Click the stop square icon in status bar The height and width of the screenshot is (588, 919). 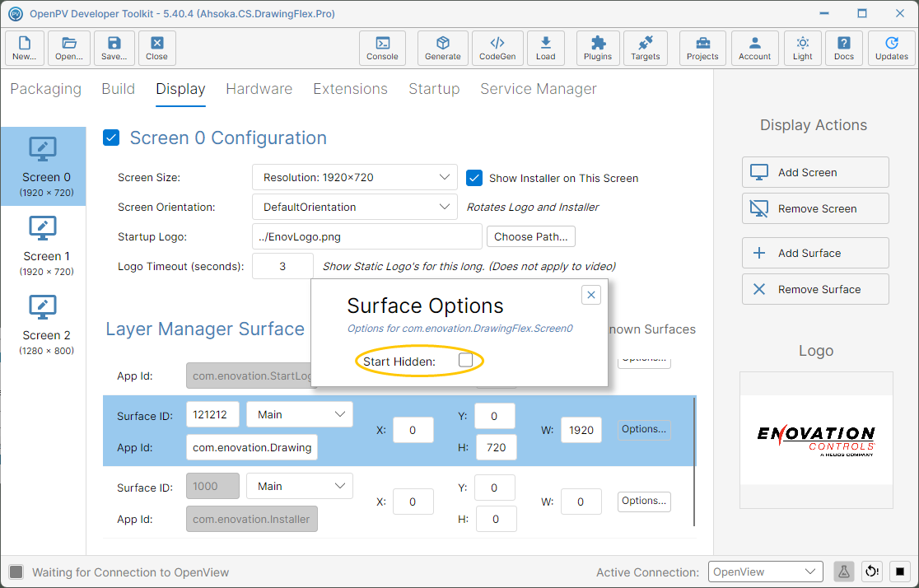(x=900, y=572)
